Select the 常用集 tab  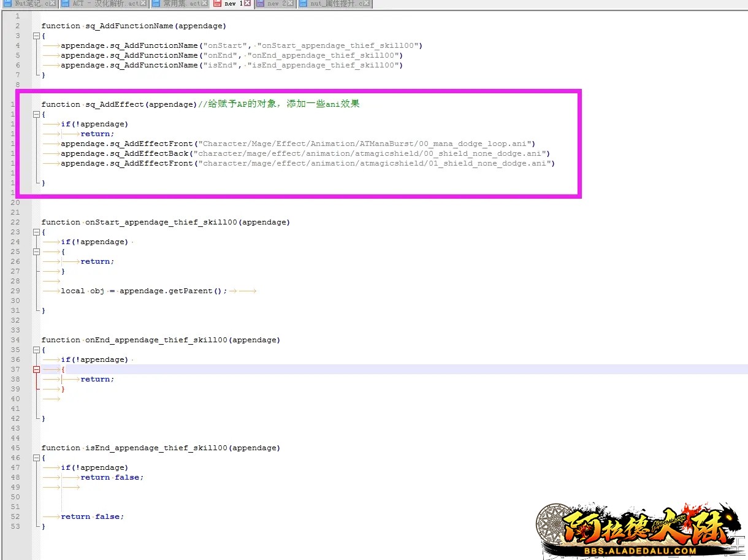[x=180, y=4]
